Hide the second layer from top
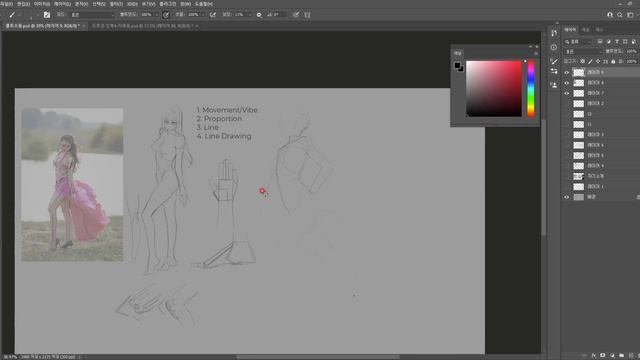The width and height of the screenshot is (640, 360). pos(567,83)
